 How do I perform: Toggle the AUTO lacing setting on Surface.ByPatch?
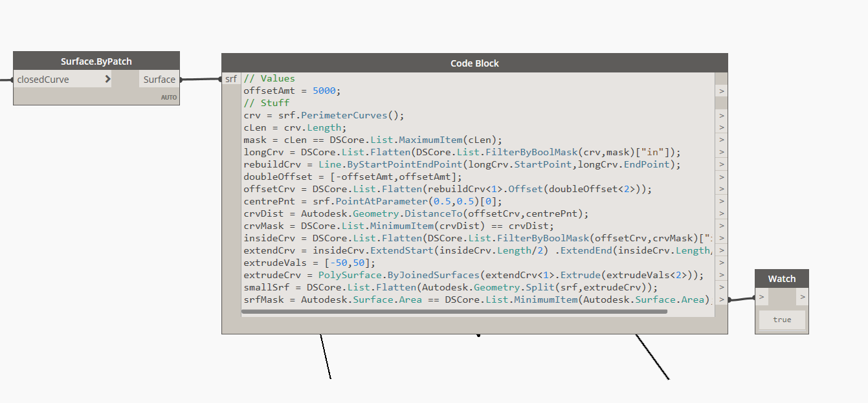click(169, 97)
